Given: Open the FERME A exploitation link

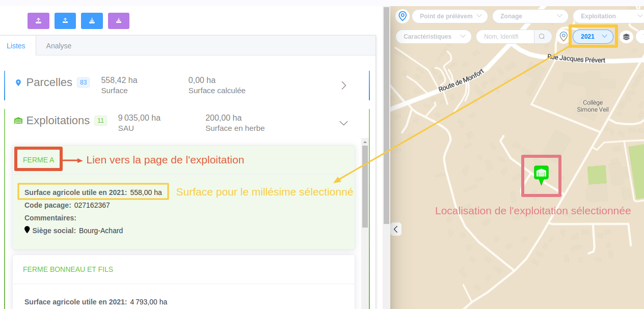Looking at the screenshot, I should 38,159.
